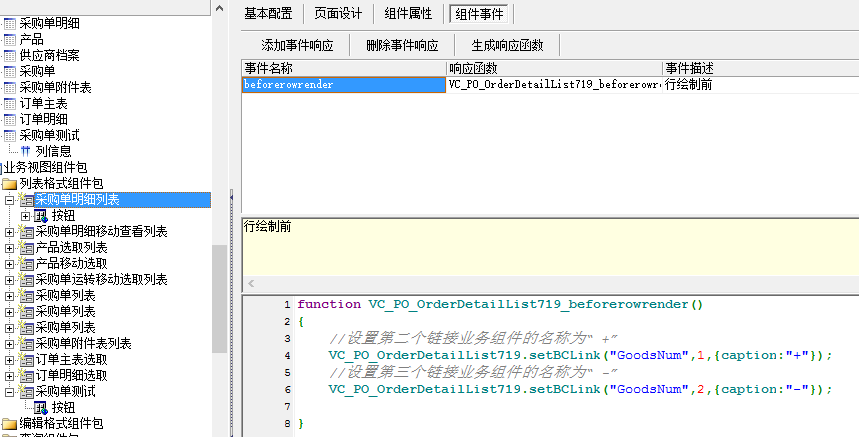Select the 列信息 column info icon
Image resolution: width=859 pixels, height=437 pixels.
click(x=26, y=151)
